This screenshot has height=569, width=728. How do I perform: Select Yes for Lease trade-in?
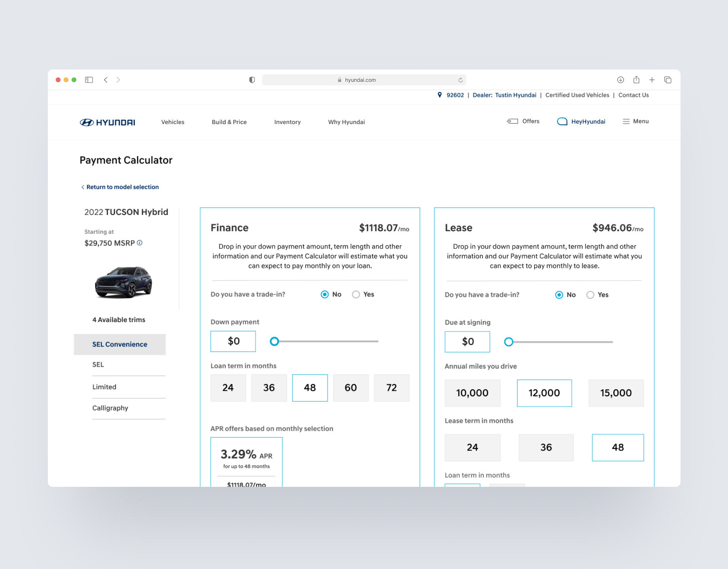(590, 295)
